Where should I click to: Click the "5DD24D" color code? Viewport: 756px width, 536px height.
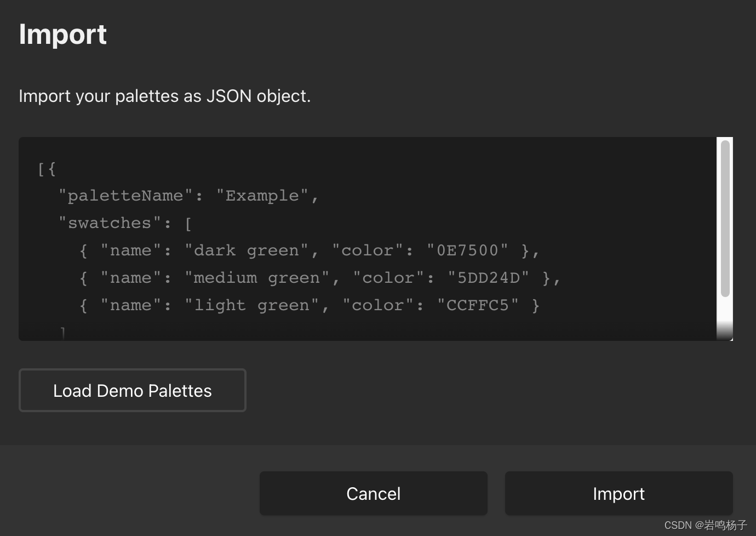tap(488, 278)
